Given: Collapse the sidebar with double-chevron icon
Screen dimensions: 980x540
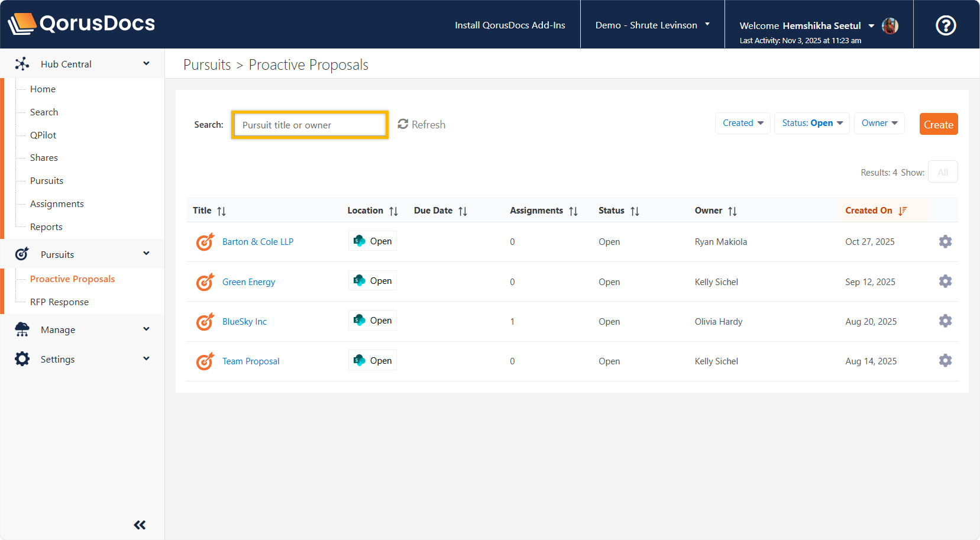Looking at the screenshot, I should (x=140, y=525).
